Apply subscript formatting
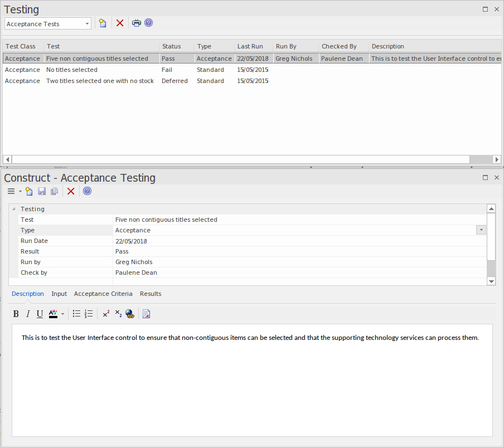The height and width of the screenshot is (448, 504). (x=118, y=314)
